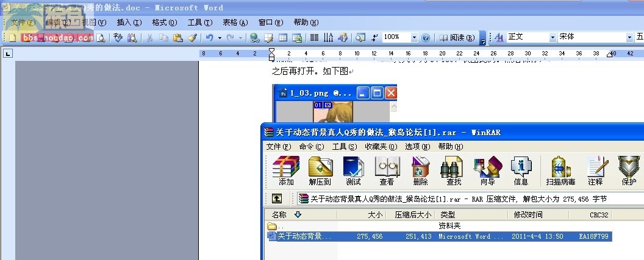Viewport: 644px width, 260px height.
Task: Select the Format Painter brush in Word
Action: tap(192, 38)
